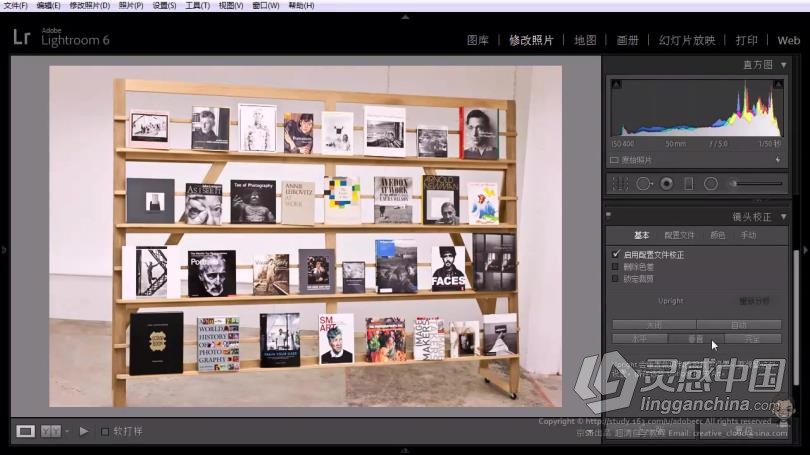Click the bookshelf photo in preview
This screenshot has width=810, height=455.
(305, 236)
